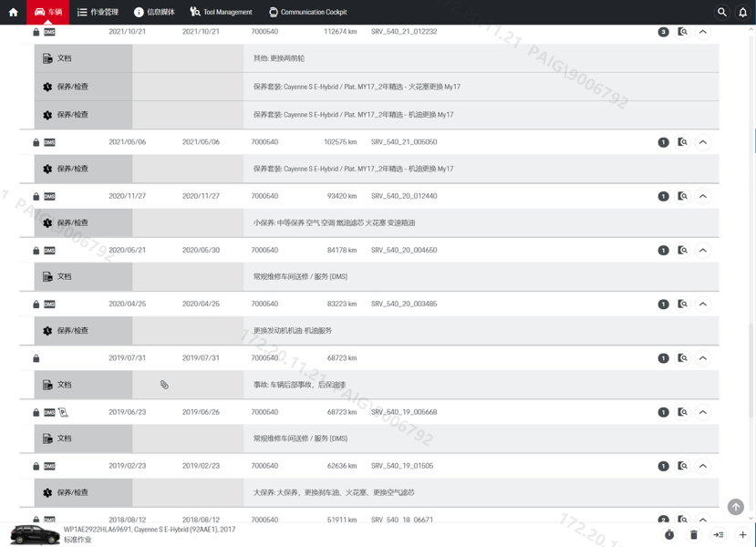756x547 pixels.
Task: Click count badge on SRV_540_19_01505 row
Action: coord(663,466)
